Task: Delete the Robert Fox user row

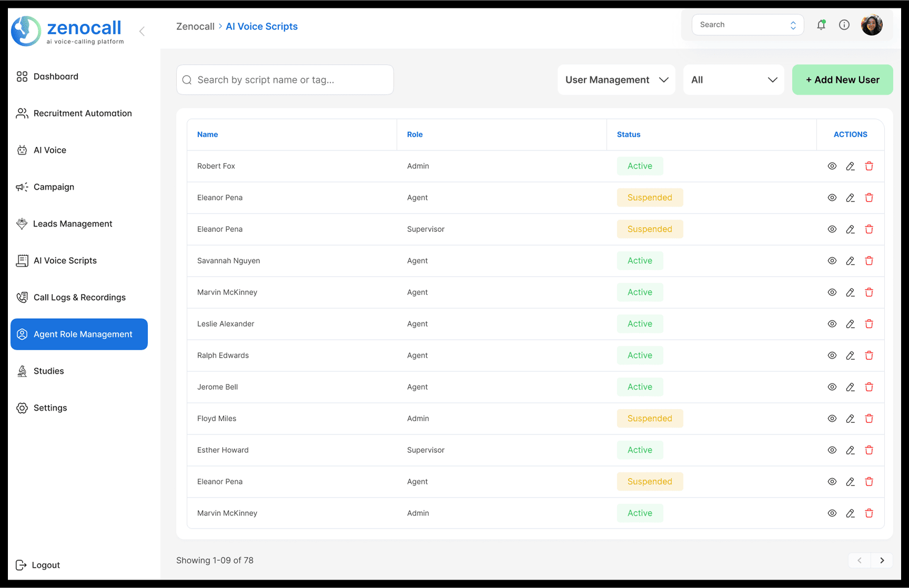Action: 869,166
